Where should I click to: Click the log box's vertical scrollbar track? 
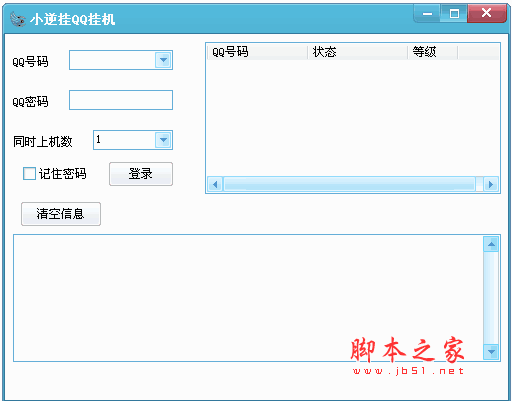tap(491, 298)
